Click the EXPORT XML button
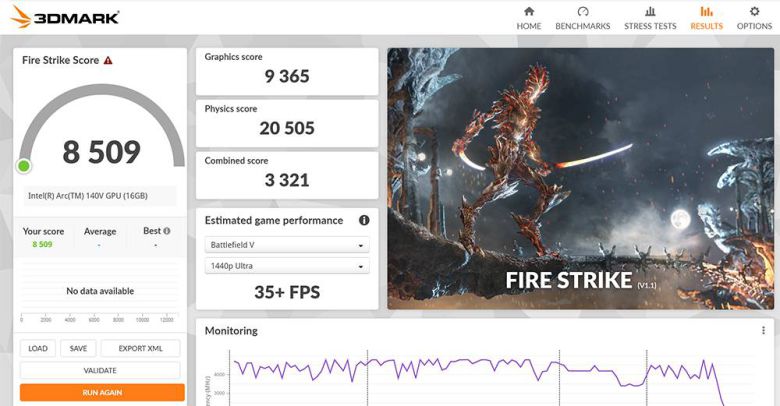Viewport: 780px width, 406px height. [140, 348]
